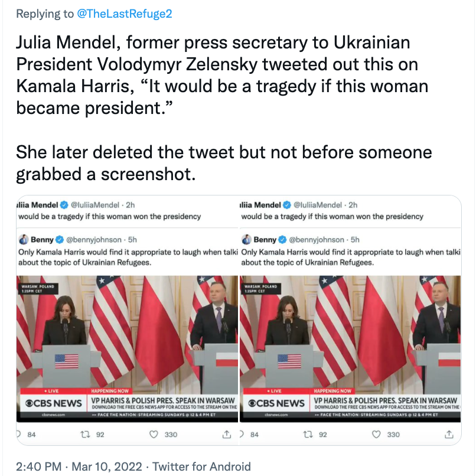Click share icon in the right screenshot
476x476 pixels.
(449, 435)
